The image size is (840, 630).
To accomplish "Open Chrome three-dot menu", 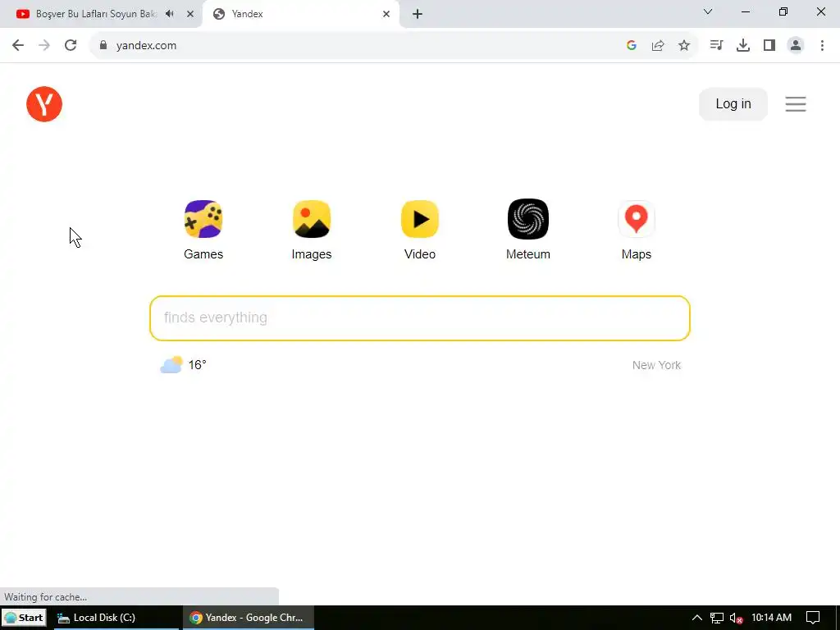I will pyautogui.click(x=822, y=46).
